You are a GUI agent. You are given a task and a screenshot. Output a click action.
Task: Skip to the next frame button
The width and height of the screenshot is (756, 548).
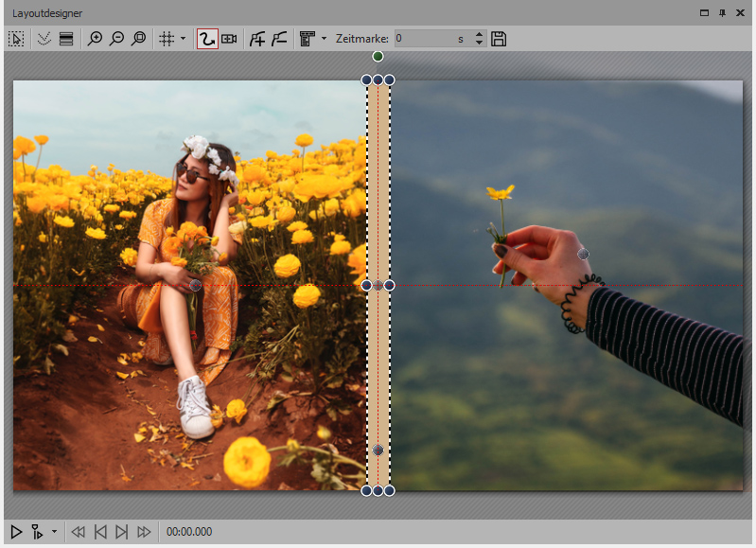point(121,532)
